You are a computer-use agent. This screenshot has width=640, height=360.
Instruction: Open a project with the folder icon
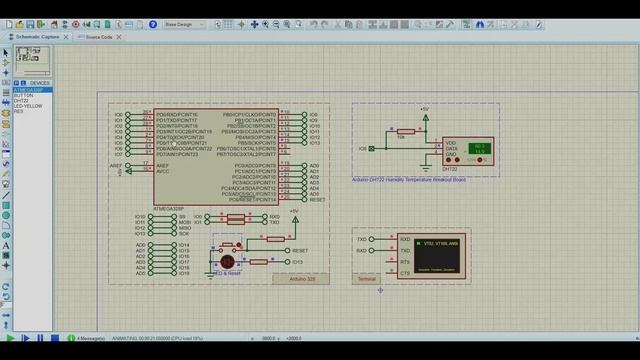tap(19, 24)
